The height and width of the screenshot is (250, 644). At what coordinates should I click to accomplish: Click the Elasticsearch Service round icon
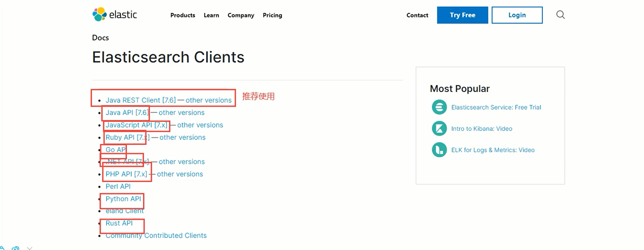point(439,107)
